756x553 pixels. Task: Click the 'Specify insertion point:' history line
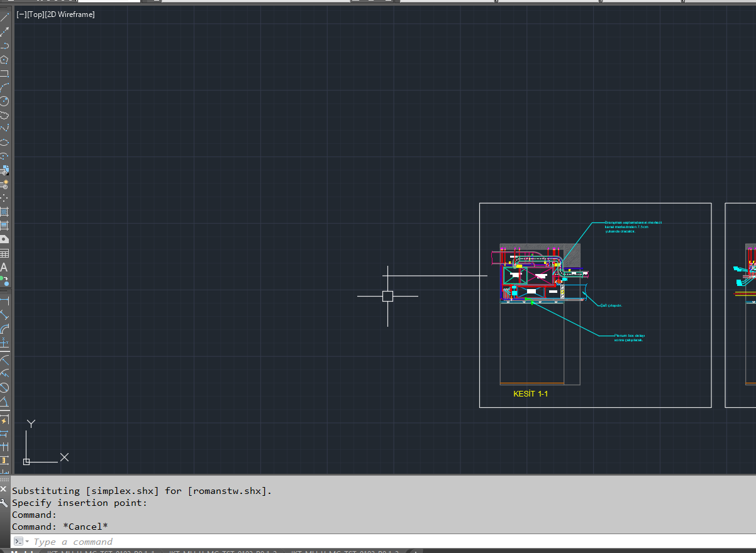[x=80, y=503]
